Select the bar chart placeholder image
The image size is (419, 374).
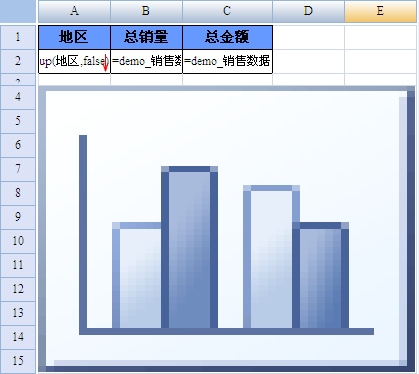point(227,229)
